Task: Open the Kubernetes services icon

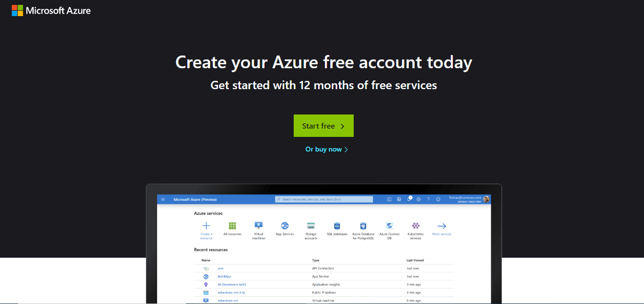Action: pyautogui.click(x=415, y=226)
